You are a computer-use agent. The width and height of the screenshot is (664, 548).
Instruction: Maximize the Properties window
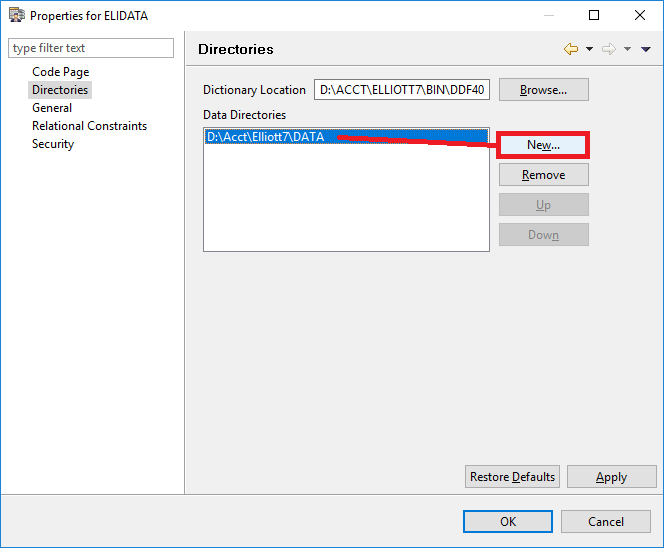(x=594, y=15)
